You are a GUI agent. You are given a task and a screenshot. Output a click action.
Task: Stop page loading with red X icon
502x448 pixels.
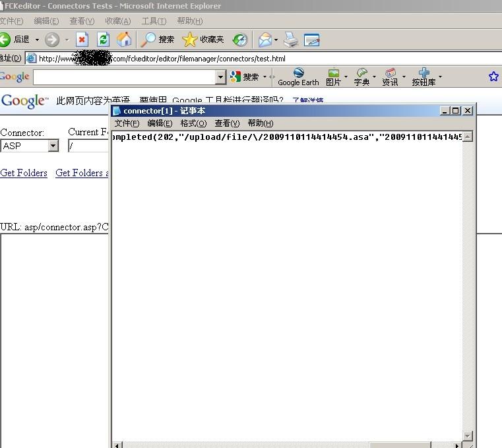tap(82, 40)
